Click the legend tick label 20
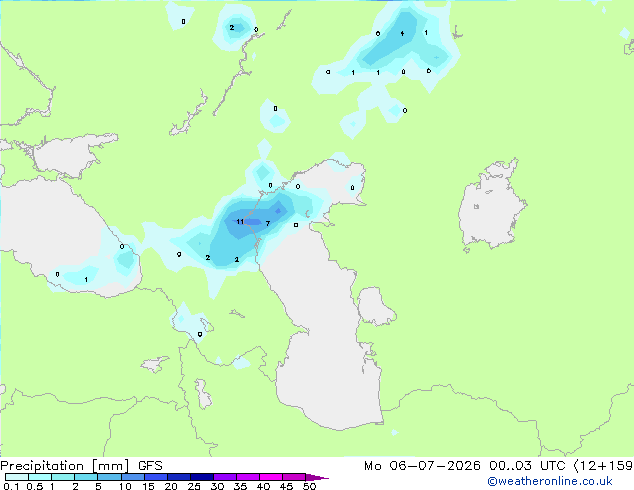 point(171,486)
